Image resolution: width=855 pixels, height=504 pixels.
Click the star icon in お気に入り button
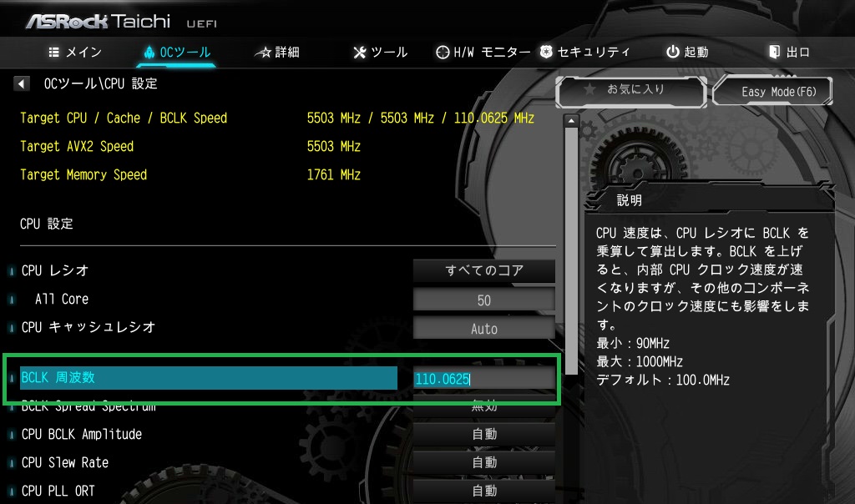pos(589,88)
